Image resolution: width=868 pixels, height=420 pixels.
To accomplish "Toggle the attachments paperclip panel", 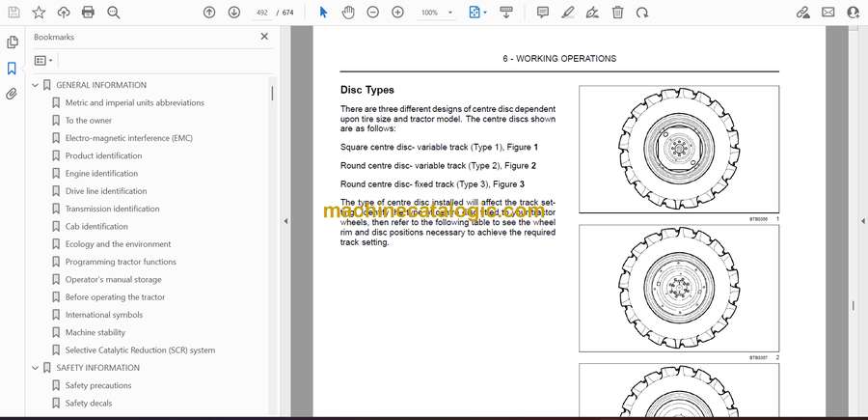I will [12, 95].
